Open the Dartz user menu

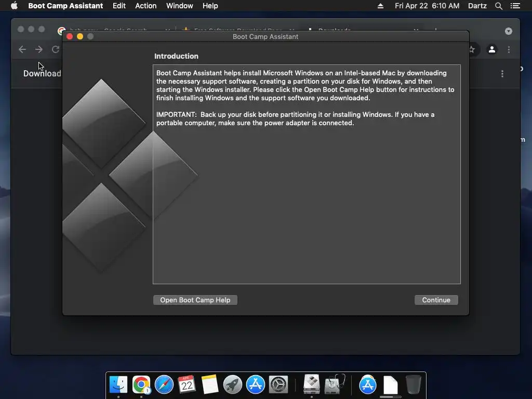pyautogui.click(x=477, y=6)
